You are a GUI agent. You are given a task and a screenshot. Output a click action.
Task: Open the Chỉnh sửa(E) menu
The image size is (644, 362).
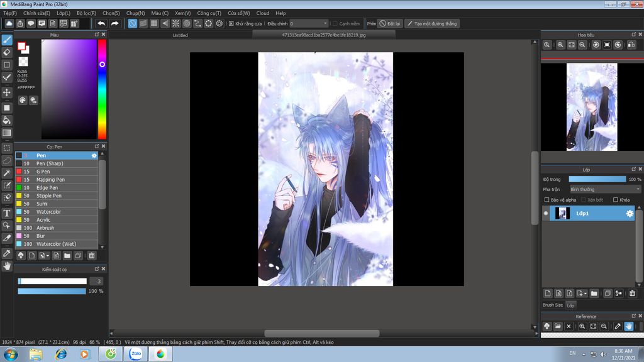tap(36, 13)
